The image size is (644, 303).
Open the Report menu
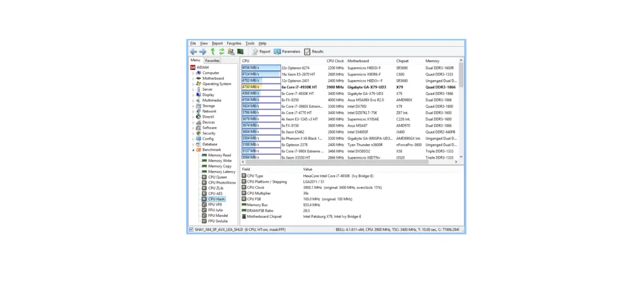point(217,43)
